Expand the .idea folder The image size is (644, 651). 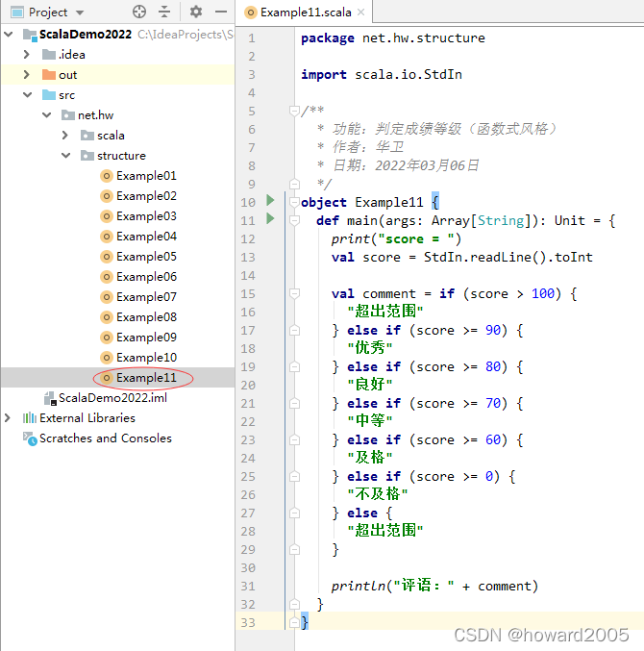point(27,55)
